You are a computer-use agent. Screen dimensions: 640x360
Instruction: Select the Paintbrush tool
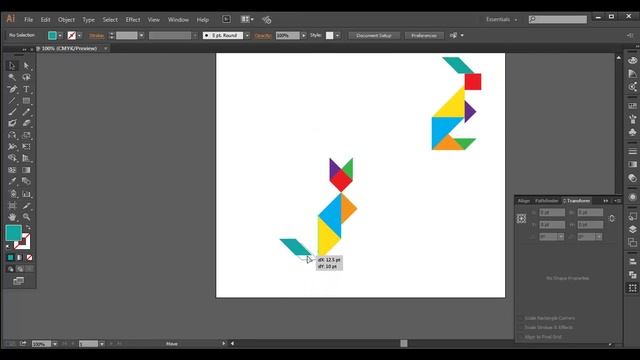(12, 112)
